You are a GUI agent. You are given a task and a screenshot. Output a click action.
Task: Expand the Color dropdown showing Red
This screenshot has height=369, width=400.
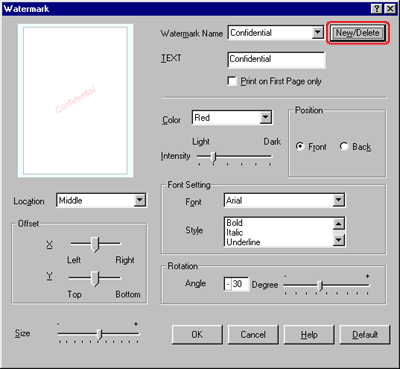coord(266,117)
